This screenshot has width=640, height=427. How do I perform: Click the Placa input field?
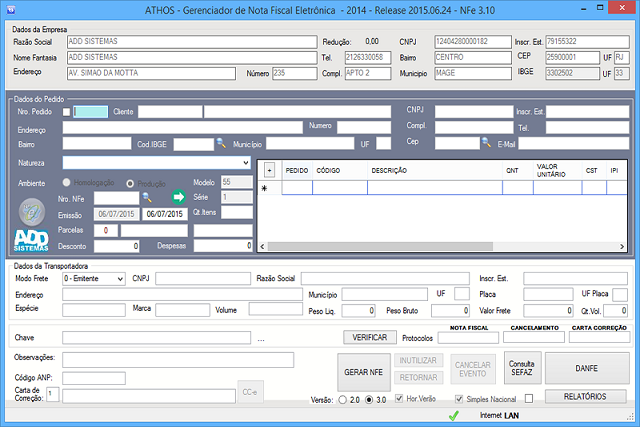tap(548, 294)
